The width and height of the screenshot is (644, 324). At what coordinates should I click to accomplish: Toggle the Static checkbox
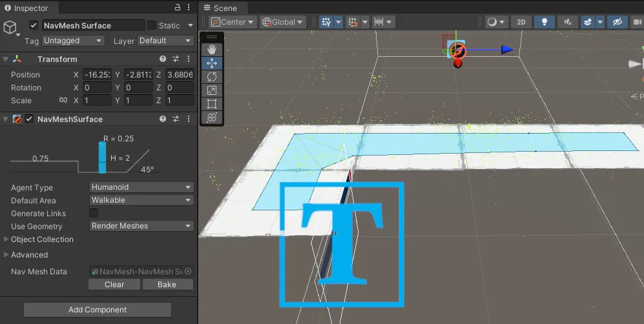coord(152,25)
